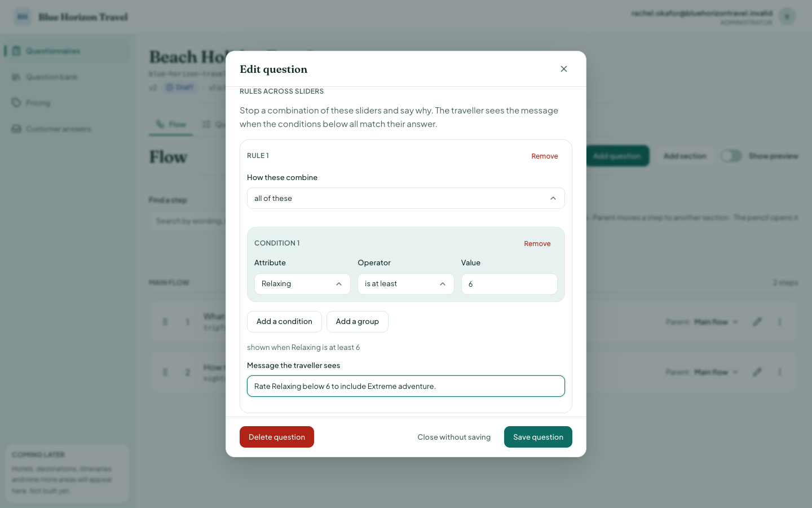Remove Rule 1
The image size is (812, 508).
coord(545,156)
